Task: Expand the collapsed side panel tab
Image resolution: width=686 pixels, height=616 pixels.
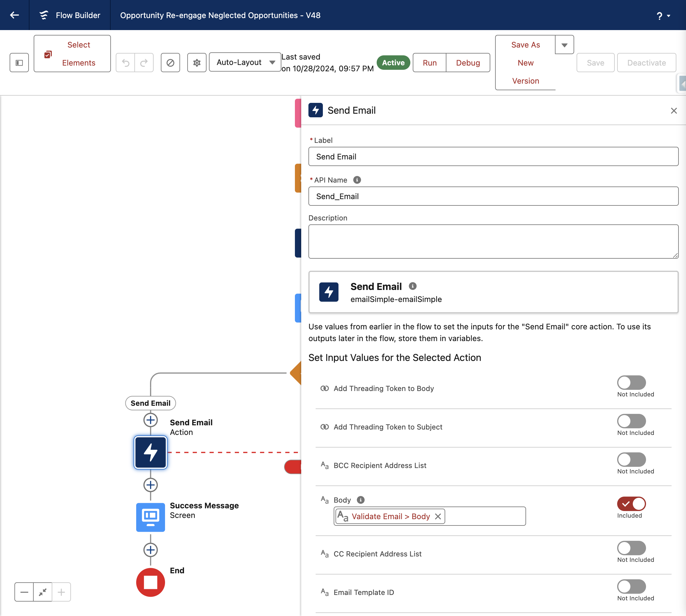Action: 682,84
